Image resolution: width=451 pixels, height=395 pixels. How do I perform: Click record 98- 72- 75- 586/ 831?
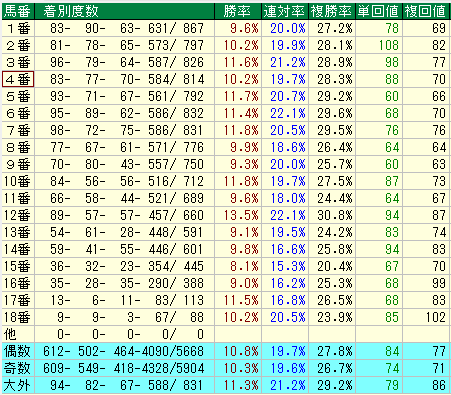[127, 130]
